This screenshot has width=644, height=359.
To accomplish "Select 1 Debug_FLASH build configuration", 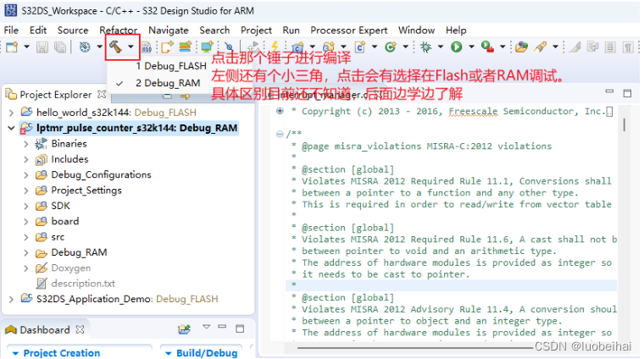I will pyautogui.click(x=171, y=66).
